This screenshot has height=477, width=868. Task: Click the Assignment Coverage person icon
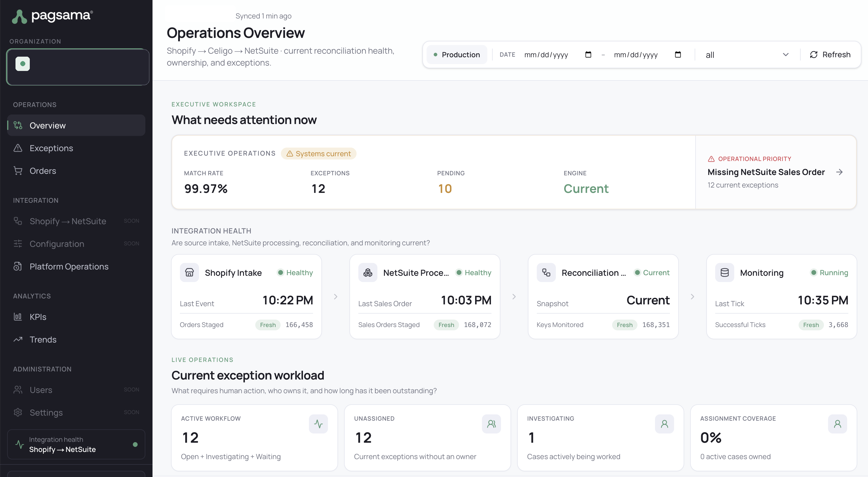pyautogui.click(x=837, y=424)
